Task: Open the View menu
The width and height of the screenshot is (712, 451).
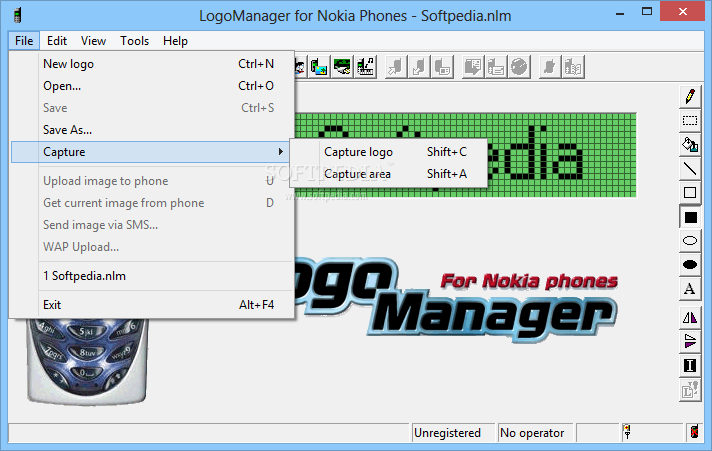Action: [93, 41]
